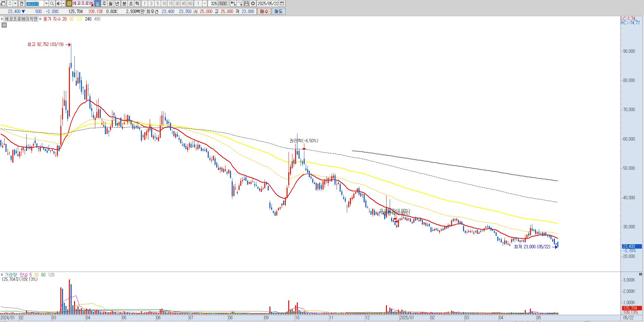This screenshot has width=644, height=322.
Task: Open the stock code dropdown arrow
Action: click(x=46, y=3)
